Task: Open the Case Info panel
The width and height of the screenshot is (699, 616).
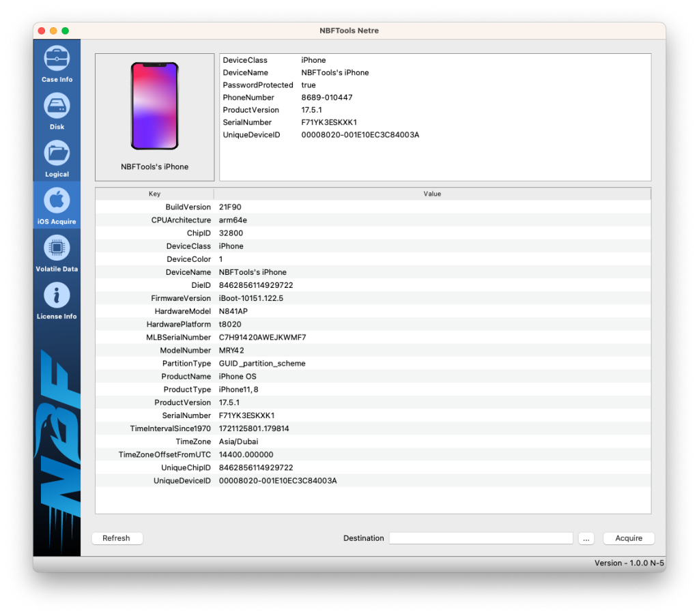Action: coord(57,63)
